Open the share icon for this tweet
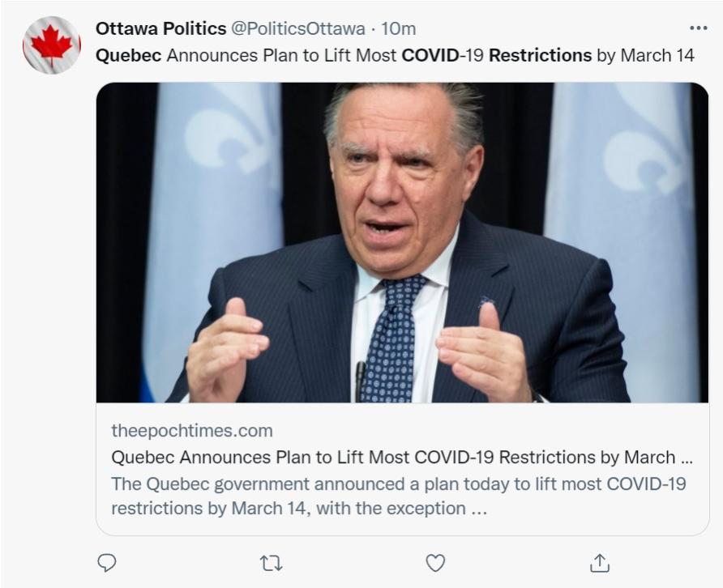 coord(599,562)
